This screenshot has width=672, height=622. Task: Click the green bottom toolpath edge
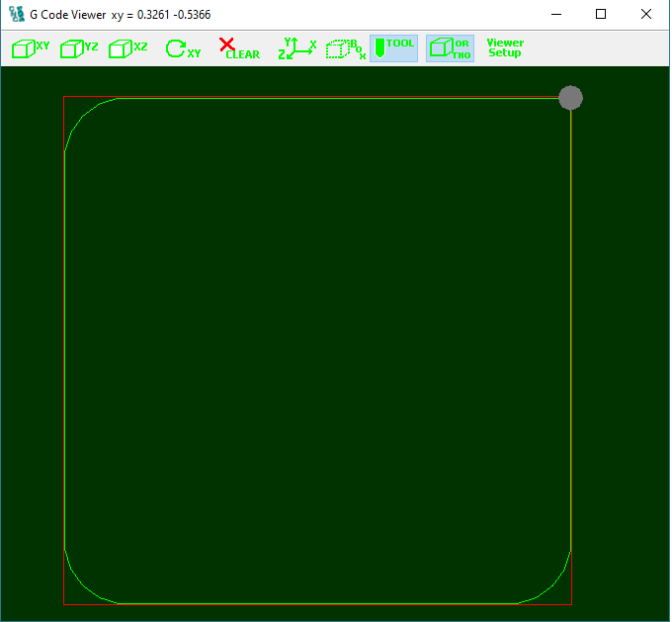[316, 603]
